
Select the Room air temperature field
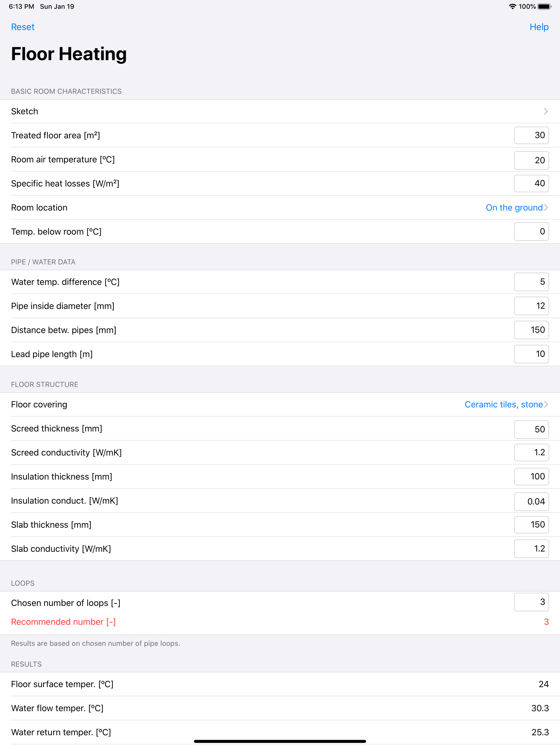[x=531, y=160]
